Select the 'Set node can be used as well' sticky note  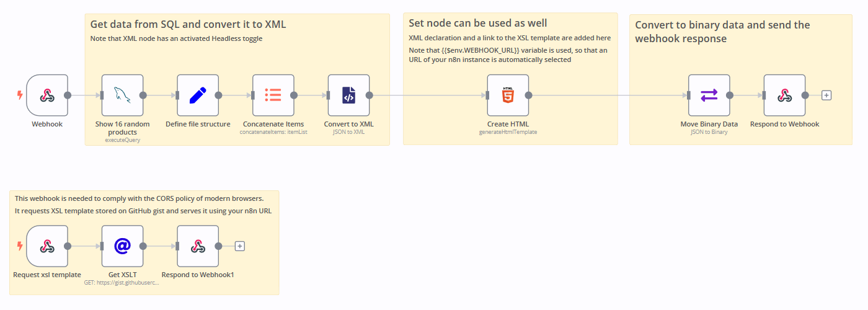pos(477,24)
